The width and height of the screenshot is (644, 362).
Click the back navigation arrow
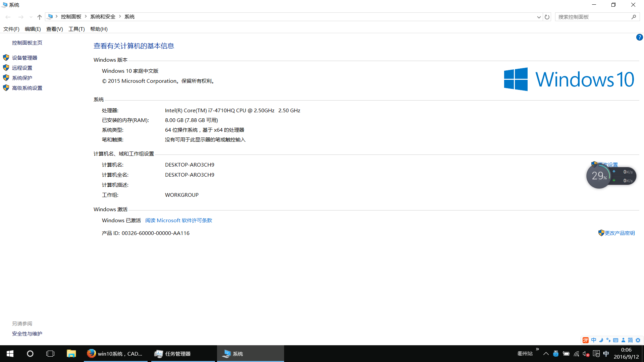[8, 17]
